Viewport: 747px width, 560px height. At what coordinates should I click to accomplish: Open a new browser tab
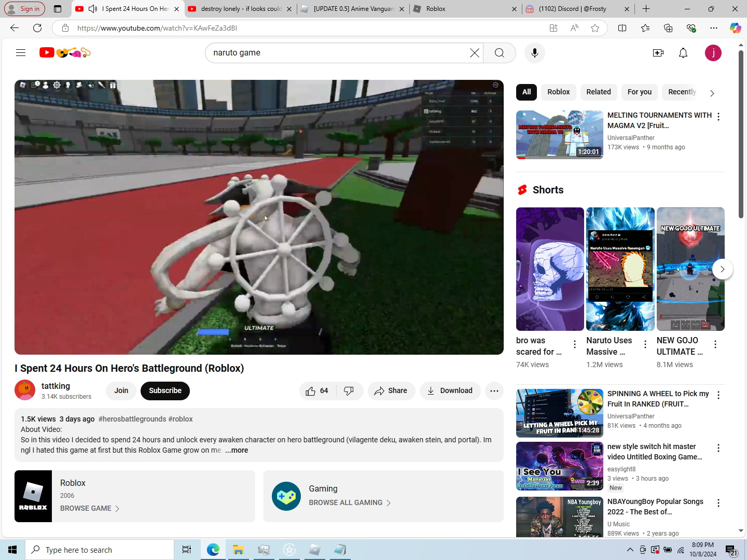646,9
